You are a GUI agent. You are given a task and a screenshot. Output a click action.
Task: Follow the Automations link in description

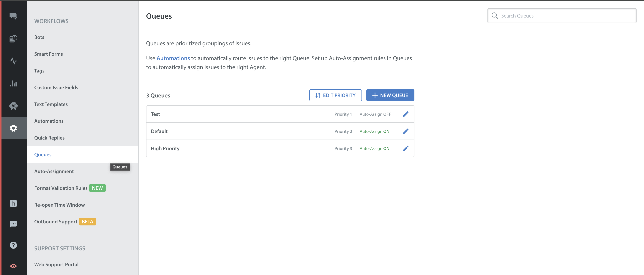coord(173,58)
